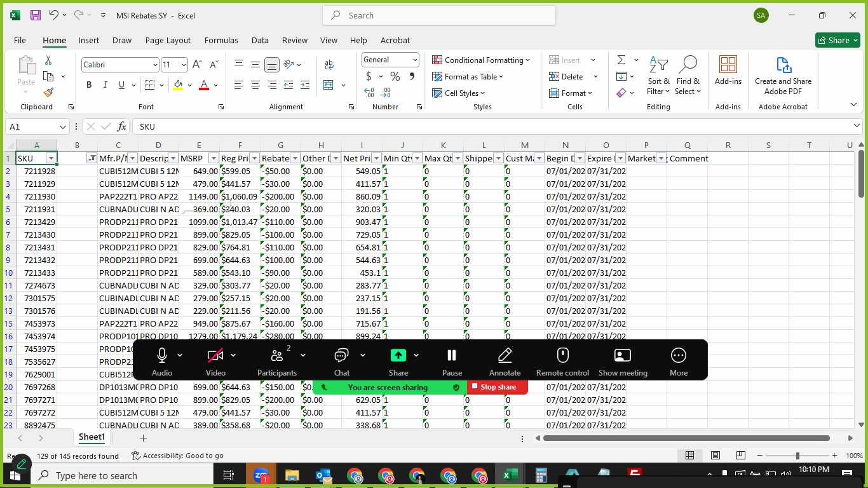Add a new sheet with plus icon
The height and width of the screenshot is (488, 868).
pyautogui.click(x=143, y=438)
